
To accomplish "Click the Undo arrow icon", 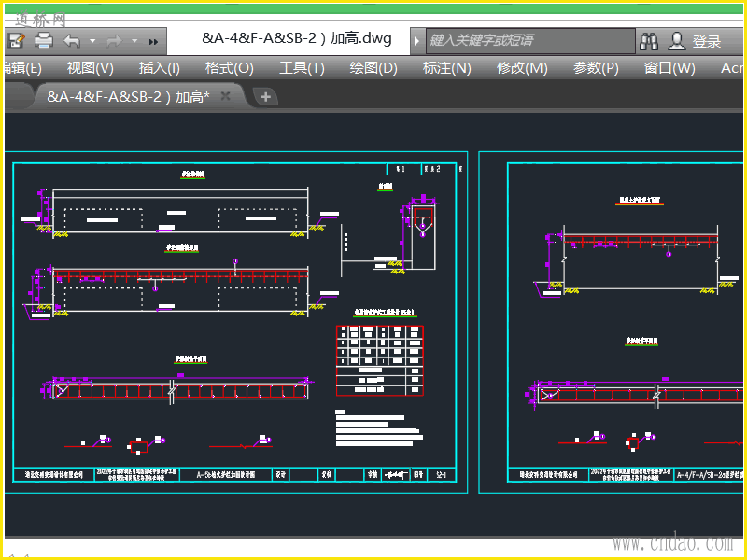I will point(72,40).
